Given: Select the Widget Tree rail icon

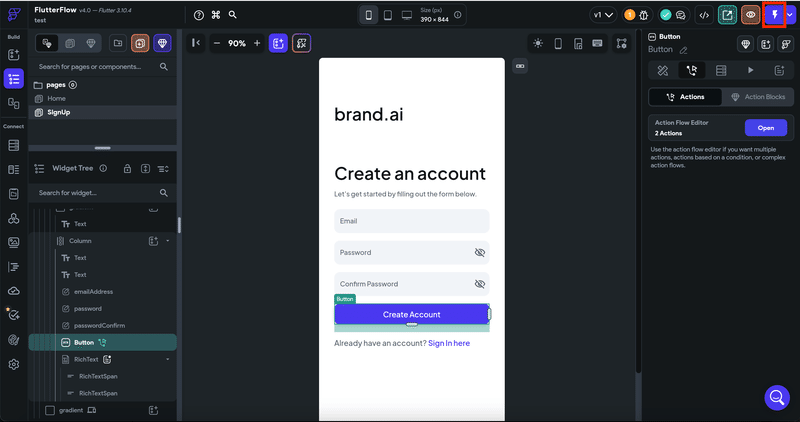Looking at the screenshot, I should [x=14, y=79].
